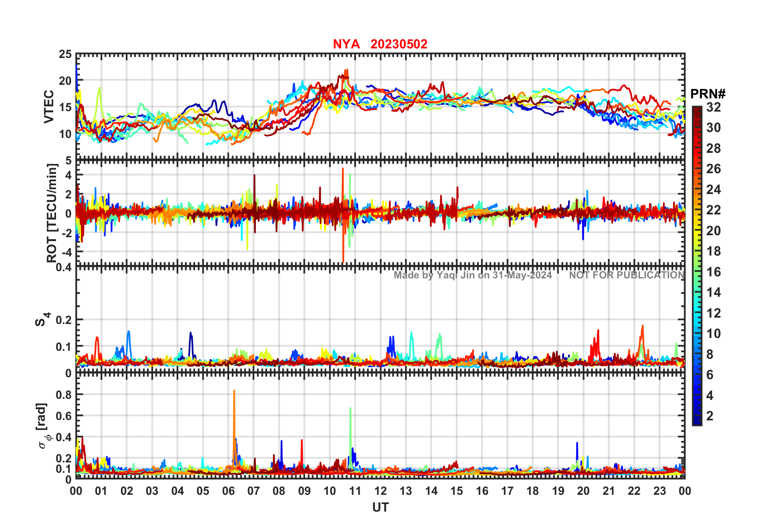Click the 'ROT [TECU/min]' axis label

pyautogui.click(x=52, y=213)
